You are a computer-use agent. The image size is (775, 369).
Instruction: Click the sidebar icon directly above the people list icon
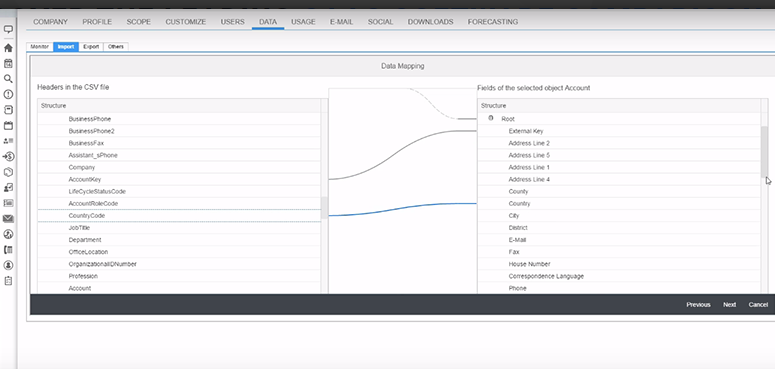(8, 125)
